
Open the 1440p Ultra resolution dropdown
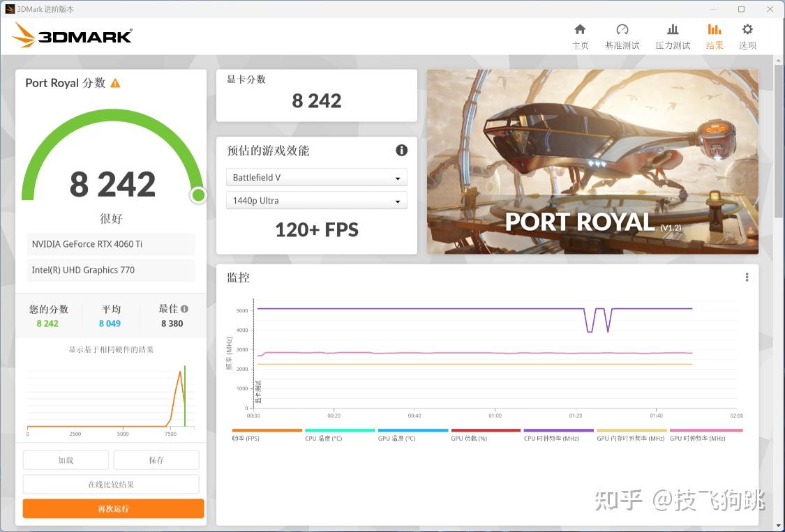pyautogui.click(x=316, y=201)
